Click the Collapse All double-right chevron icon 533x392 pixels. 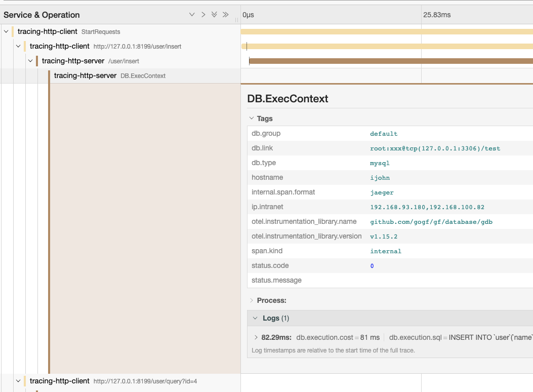coord(225,15)
